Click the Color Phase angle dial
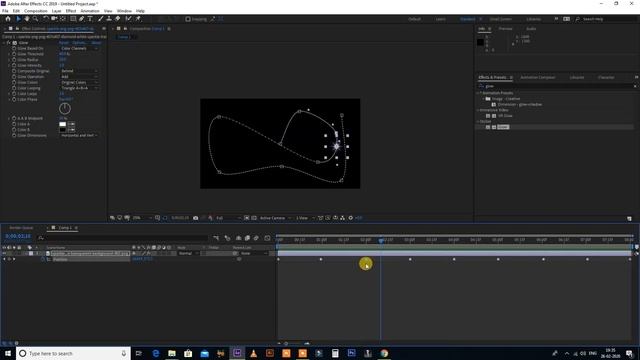Viewport: 640px width, 360px height. tap(65, 109)
